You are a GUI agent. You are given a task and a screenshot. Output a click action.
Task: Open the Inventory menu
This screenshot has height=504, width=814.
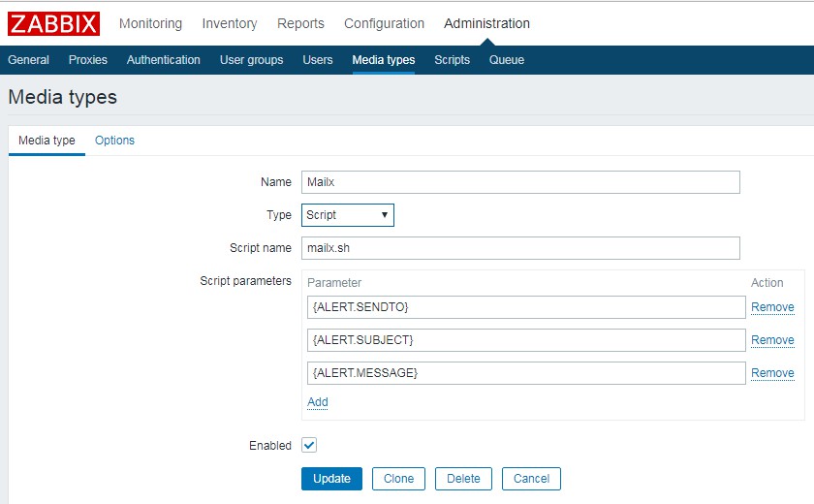click(230, 23)
